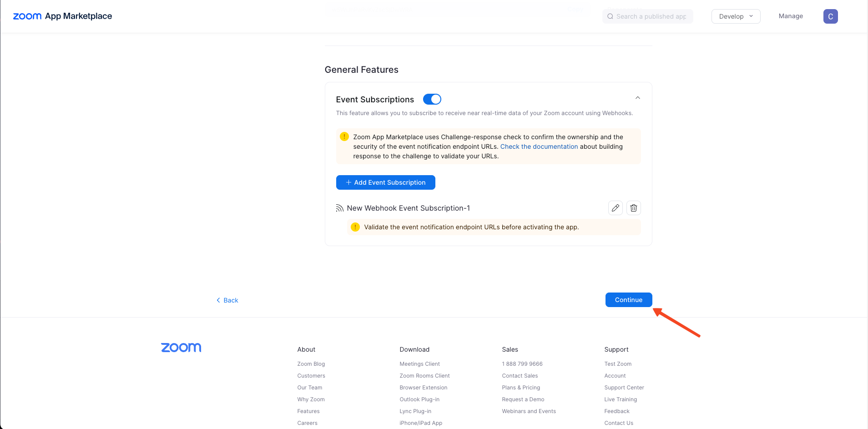Collapse the Event Subscriptions section

click(x=637, y=98)
